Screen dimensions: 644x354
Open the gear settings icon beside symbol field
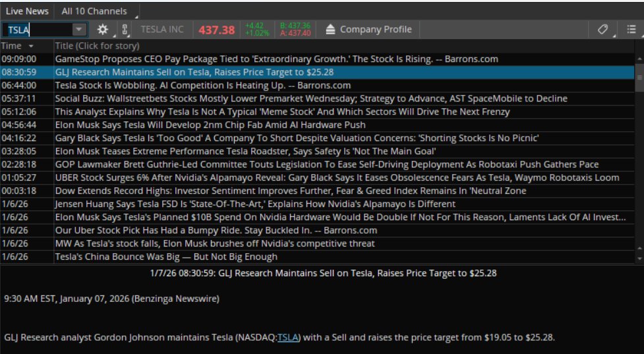(x=102, y=30)
